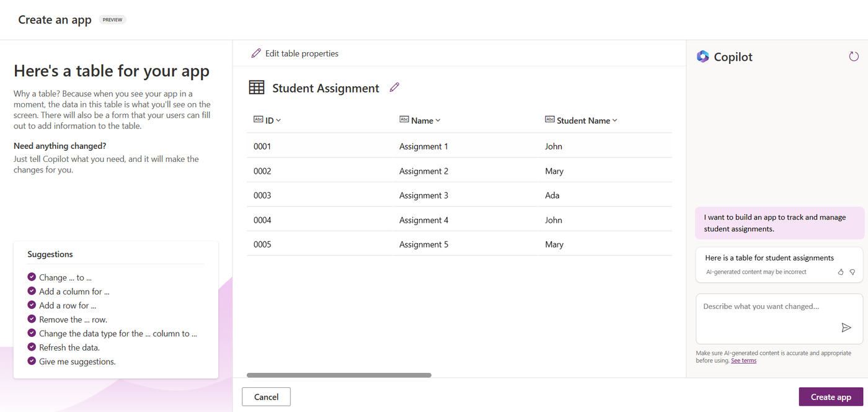The height and width of the screenshot is (412, 868).
Task: Click the pencil icon beside Student Assignment
Action: click(394, 87)
